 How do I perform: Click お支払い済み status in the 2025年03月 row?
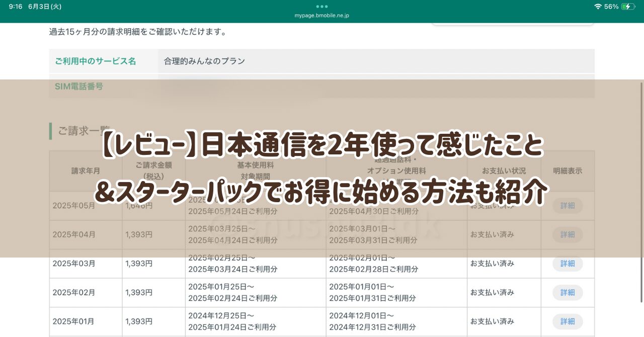pyautogui.click(x=492, y=264)
